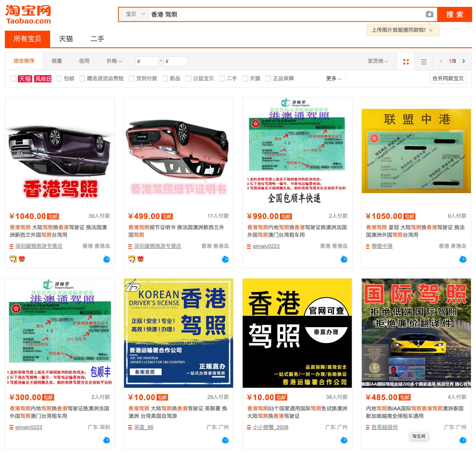This screenshot has width=476, height=454.
Task: Click Wangwang chat icon on ¥1040.00 listing
Action: (106, 259)
